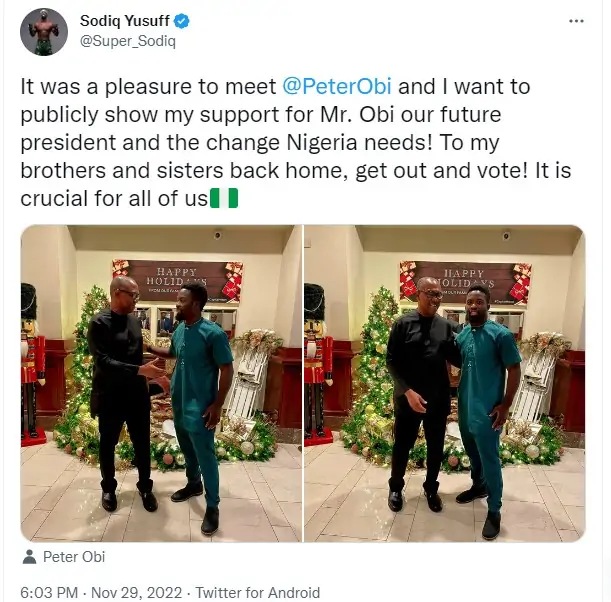The image size is (611, 602).
Task: Open the tagged Peter Obi label
Action: click(x=74, y=556)
